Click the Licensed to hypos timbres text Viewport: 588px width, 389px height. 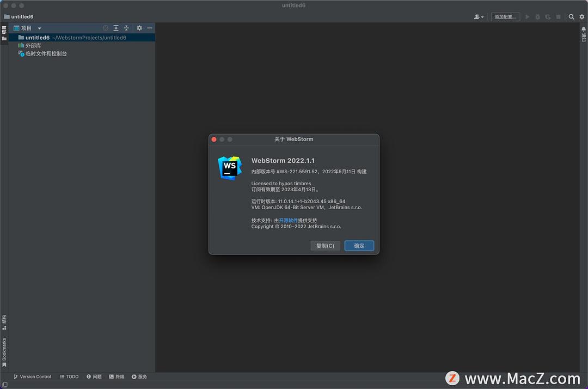[281, 184]
